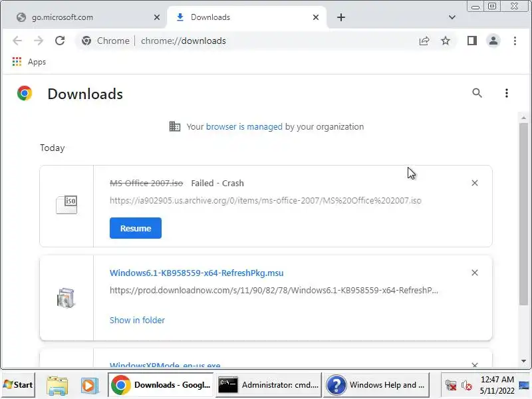Click the Downloads - Google Chrome taskbar button
Image resolution: width=532 pixels, height=399 pixels.
click(x=160, y=385)
